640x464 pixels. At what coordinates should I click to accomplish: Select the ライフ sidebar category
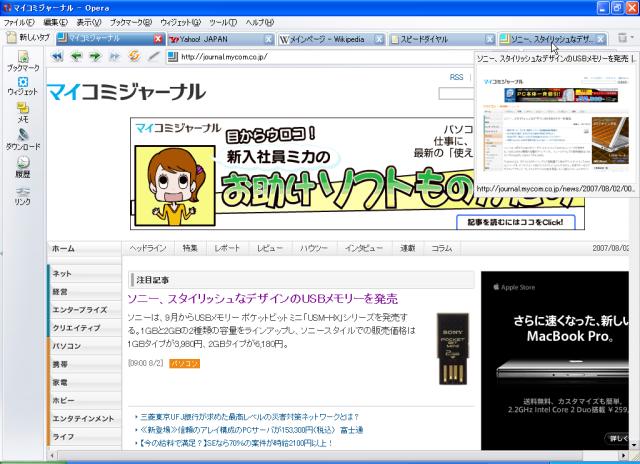click(84, 437)
